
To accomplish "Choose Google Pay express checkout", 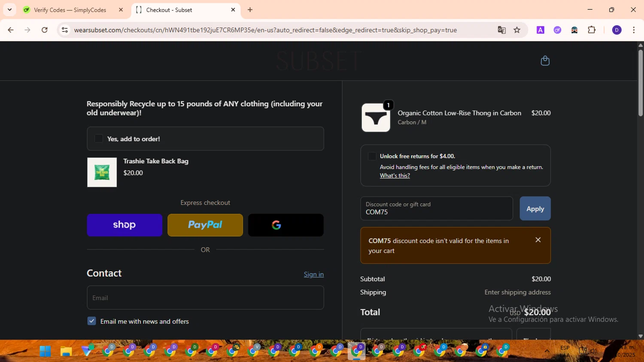I will coord(286,225).
